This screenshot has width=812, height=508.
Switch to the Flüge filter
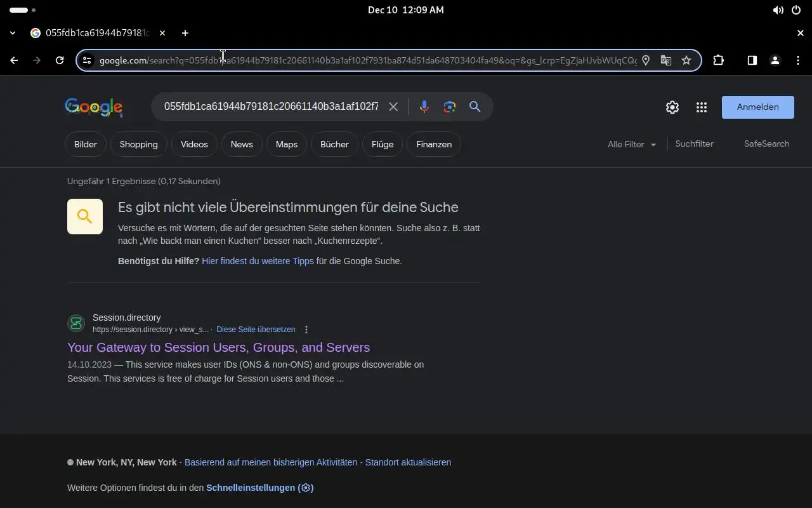tap(383, 144)
